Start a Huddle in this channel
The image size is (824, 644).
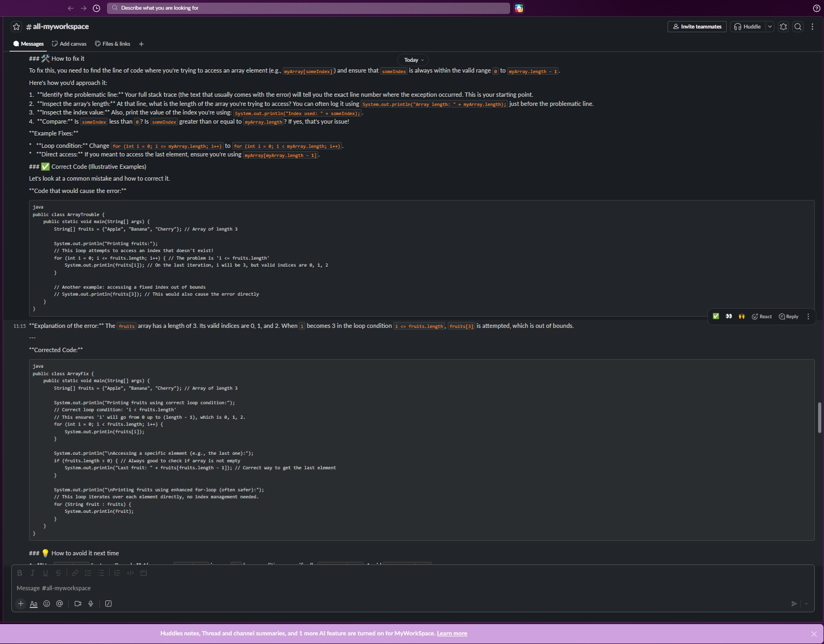(748, 26)
